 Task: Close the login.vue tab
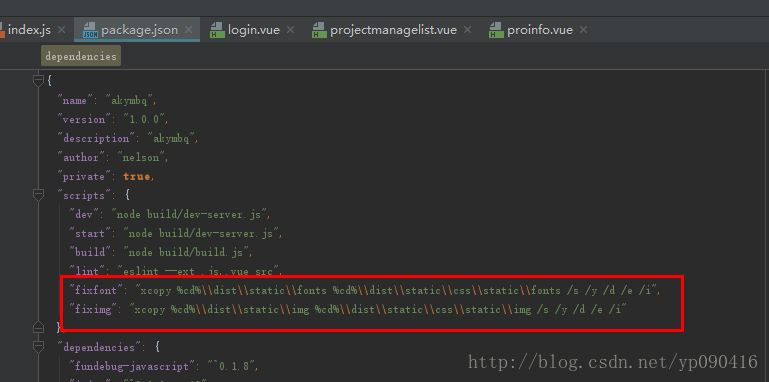(290, 30)
